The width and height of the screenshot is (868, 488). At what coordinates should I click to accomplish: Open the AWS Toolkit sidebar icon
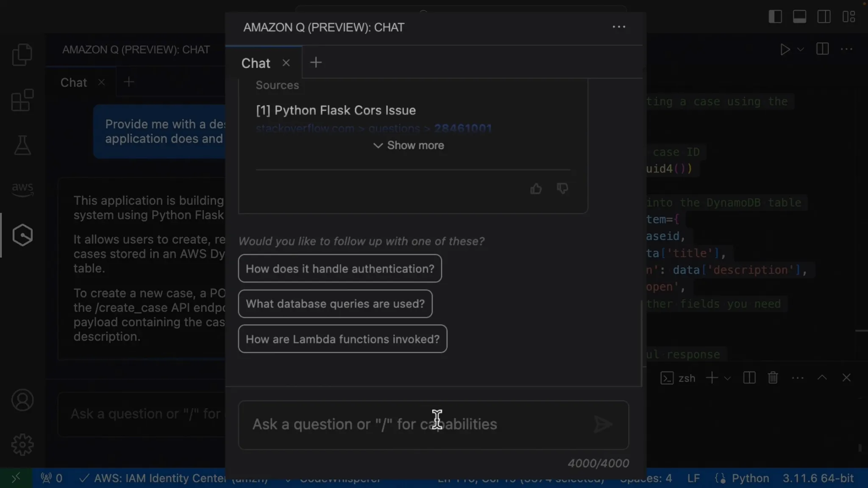click(x=22, y=189)
